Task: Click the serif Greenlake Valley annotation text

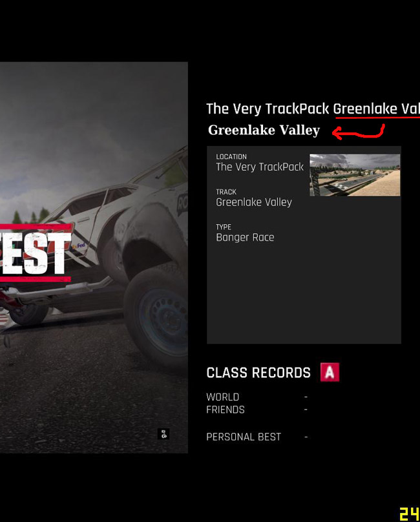Action: click(x=264, y=130)
